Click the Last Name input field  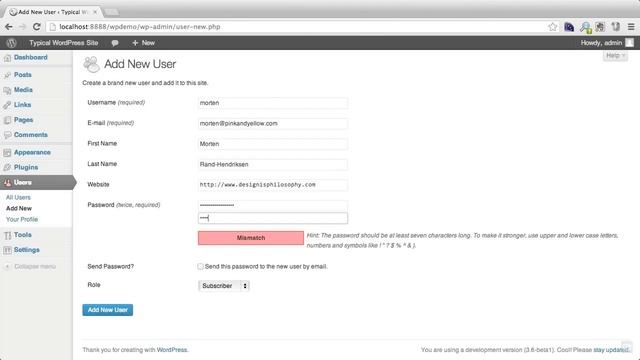273,164
